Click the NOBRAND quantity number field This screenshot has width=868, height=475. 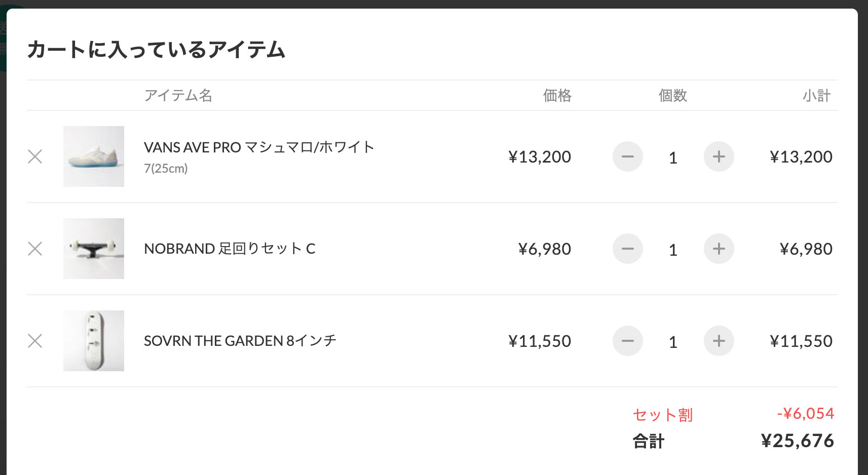673,250
